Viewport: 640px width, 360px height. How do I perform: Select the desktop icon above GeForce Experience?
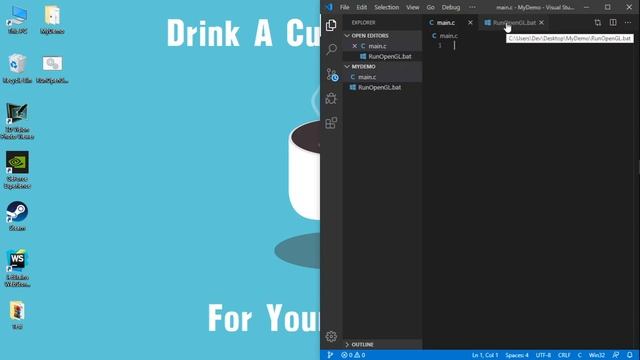[x=17, y=121]
